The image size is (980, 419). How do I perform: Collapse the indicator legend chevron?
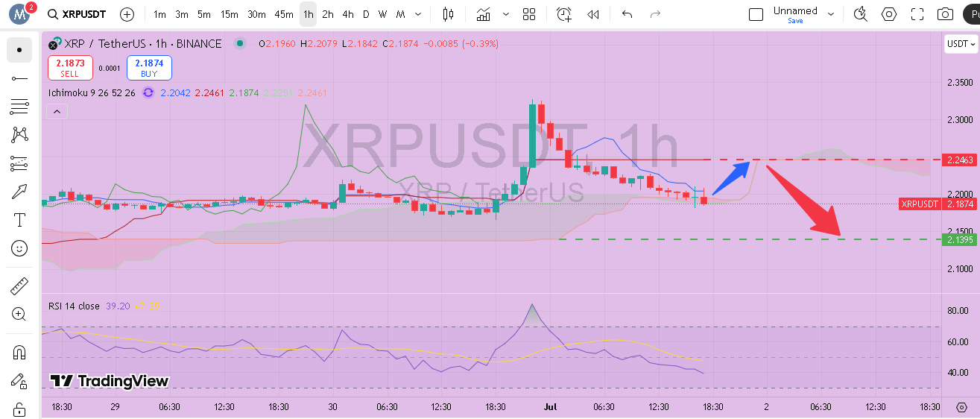(57, 112)
